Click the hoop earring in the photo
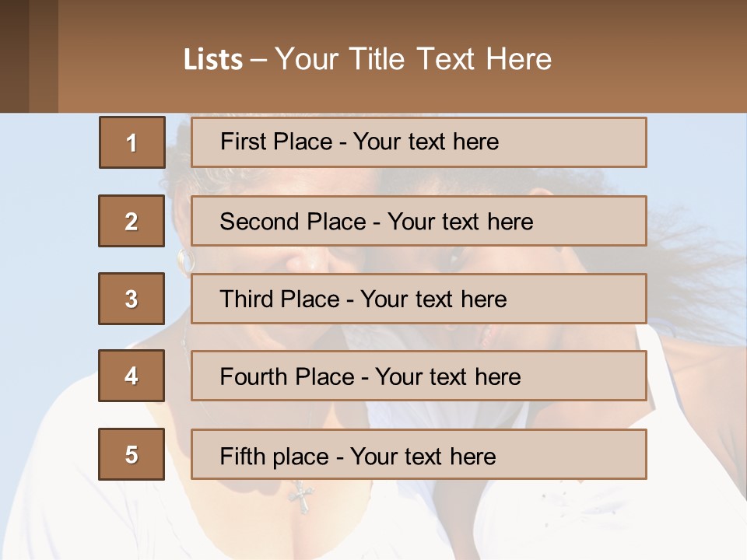 (x=184, y=260)
